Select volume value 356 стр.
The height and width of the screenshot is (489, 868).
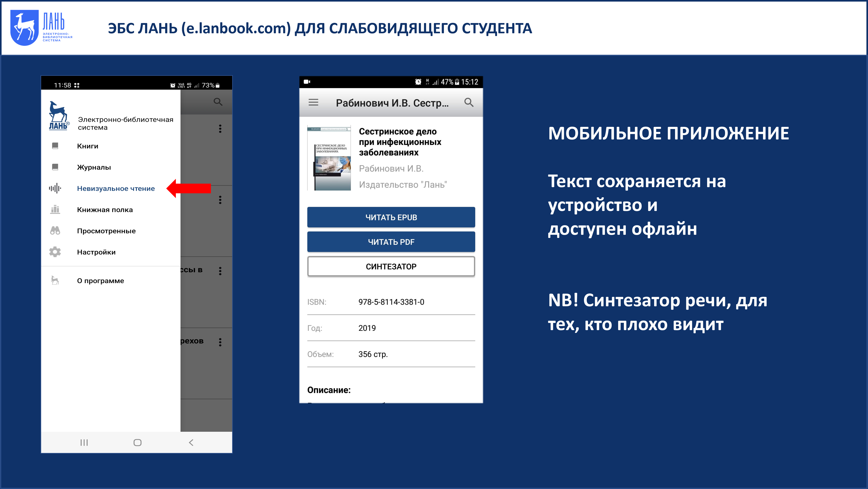(373, 354)
